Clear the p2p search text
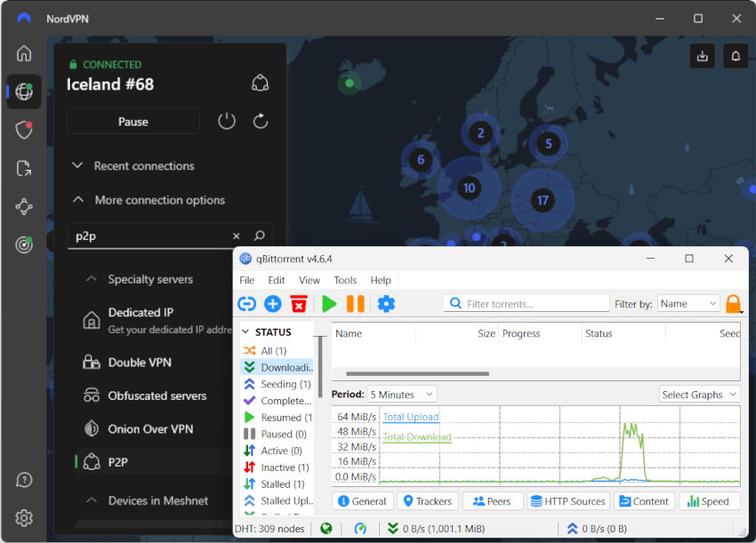 pos(237,236)
